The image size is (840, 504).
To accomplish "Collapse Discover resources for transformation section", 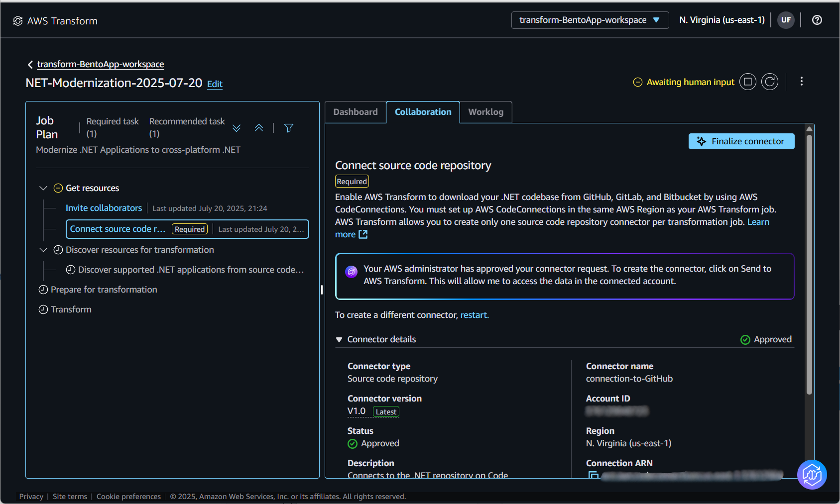I will pos(43,250).
